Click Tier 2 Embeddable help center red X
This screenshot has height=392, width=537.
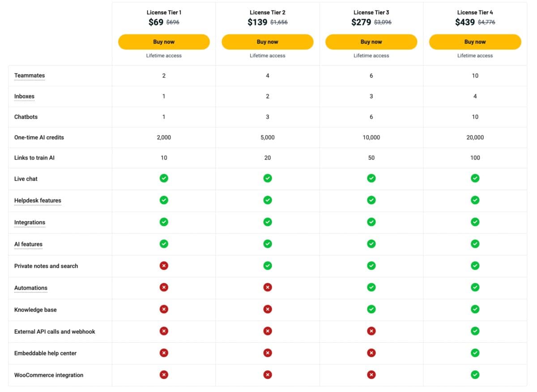(268, 353)
